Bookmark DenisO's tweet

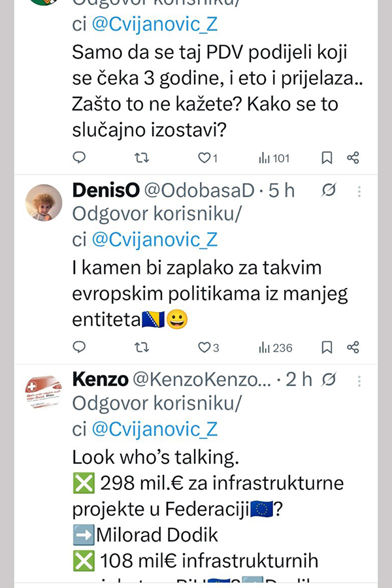pyautogui.click(x=327, y=347)
